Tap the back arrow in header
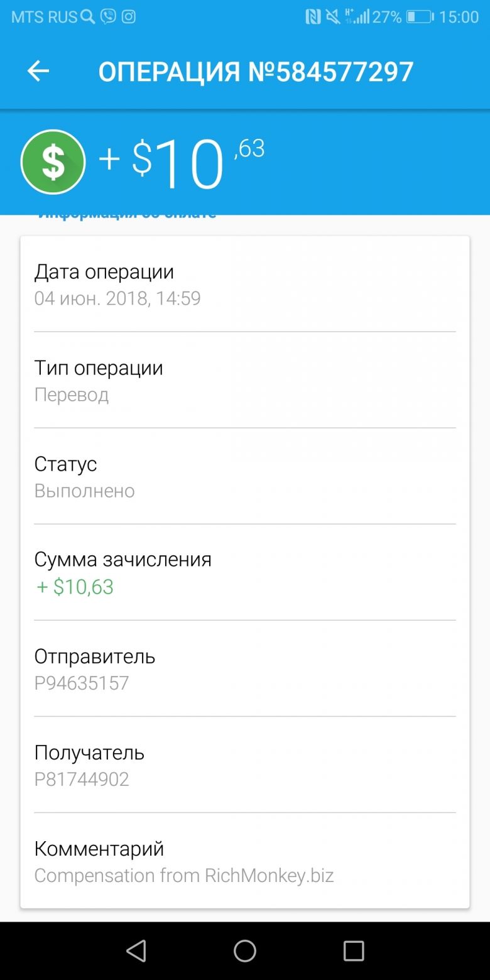Image resolution: width=490 pixels, height=980 pixels. (x=38, y=72)
